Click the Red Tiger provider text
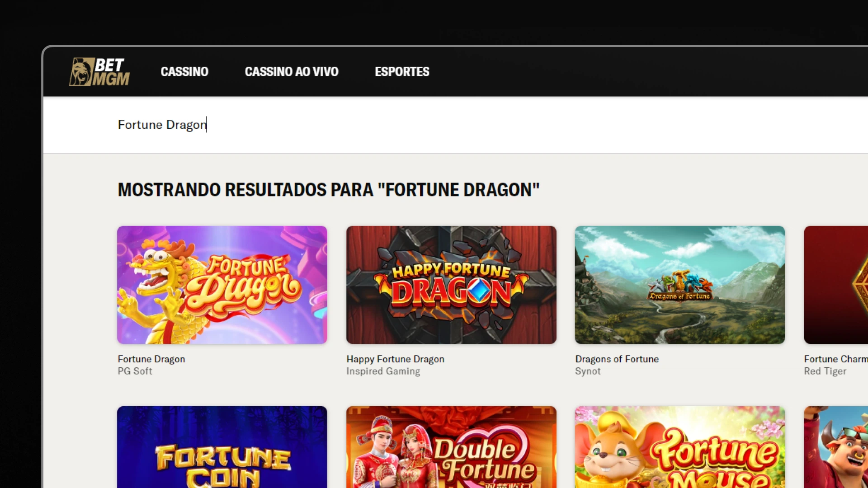The width and height of the screenshot is (868, 488). pyautogui.click(x=825, y=371)
